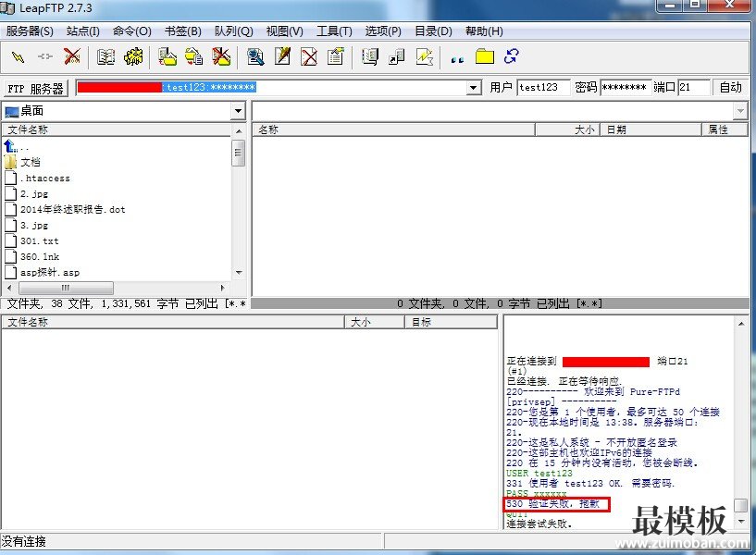Click the queue icon with two documents
Viewport: 756px width, 555px height.
pyautogui.click(x=194, y=56)
